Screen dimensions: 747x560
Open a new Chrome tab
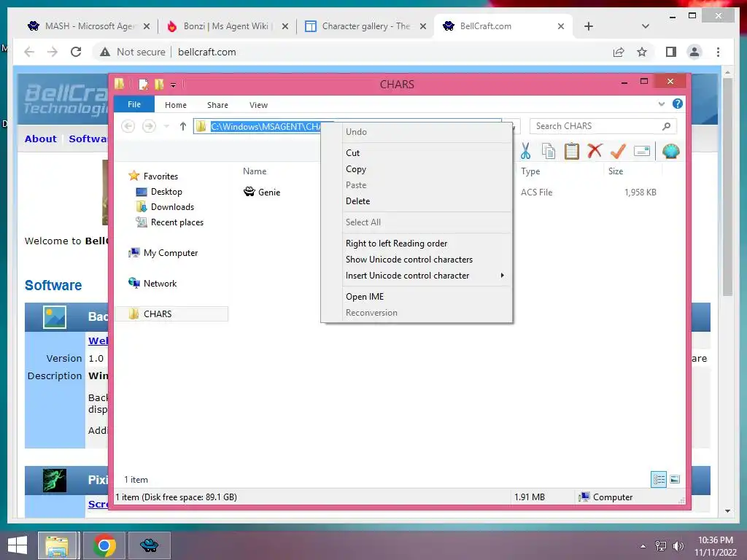click(589, 26)
